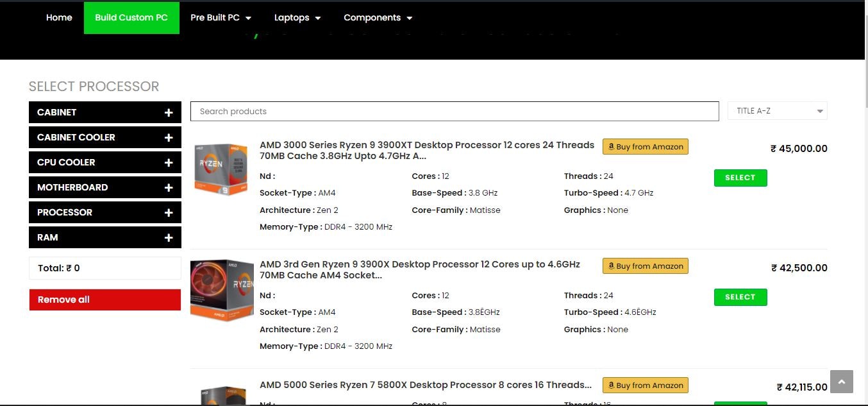Click the scroll-to-top arrow icon
868x406 pixels.
(841, 381)
